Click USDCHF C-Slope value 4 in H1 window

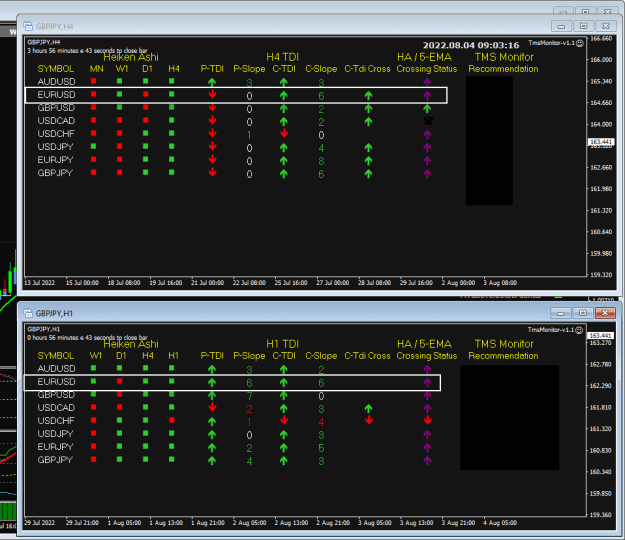(321, 422)
